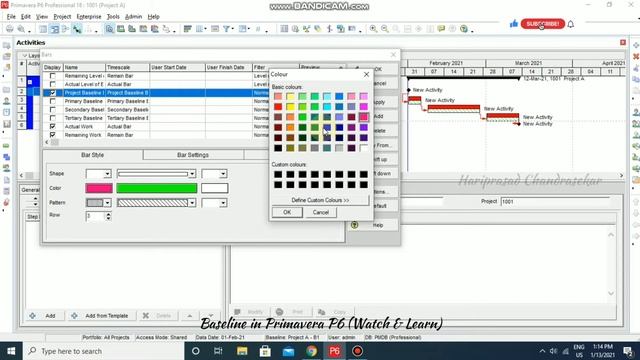
Task: Click the green bar Color button
Action: tap(157, 188)
